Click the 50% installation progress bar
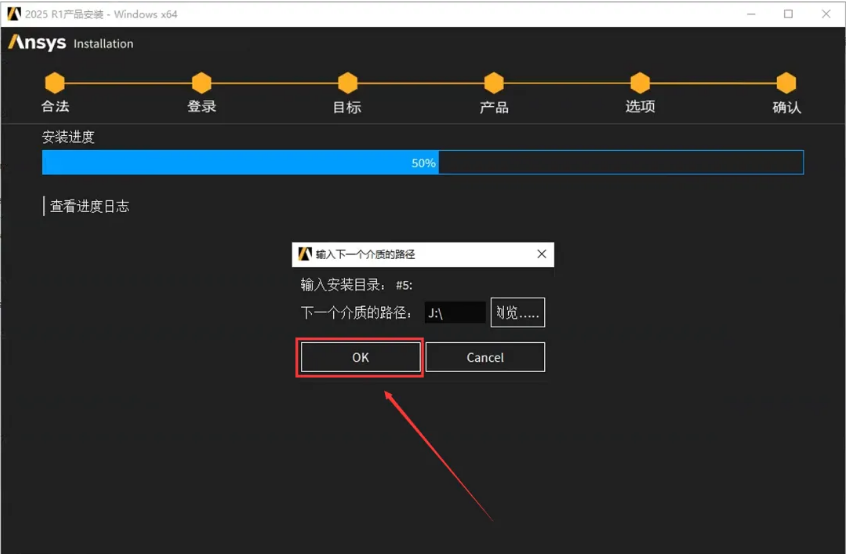This screenshot has width=848, height=554. point(423,162)
